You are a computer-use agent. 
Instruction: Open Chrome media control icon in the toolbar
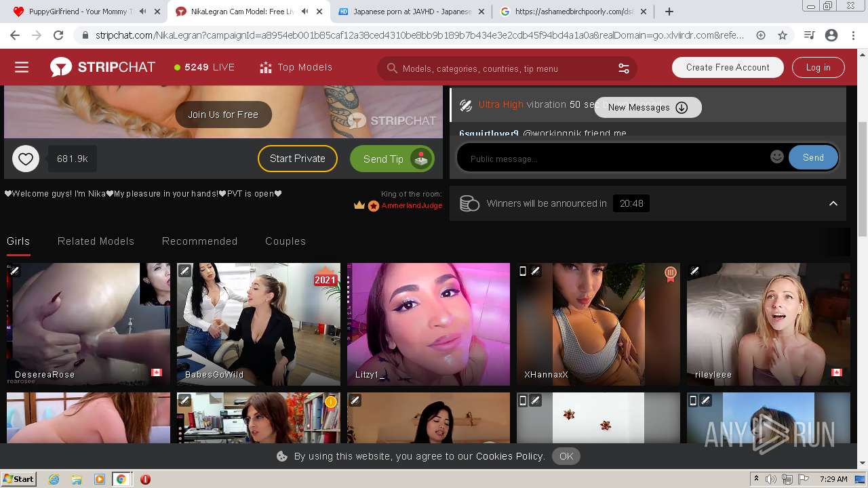coord(809,35)
